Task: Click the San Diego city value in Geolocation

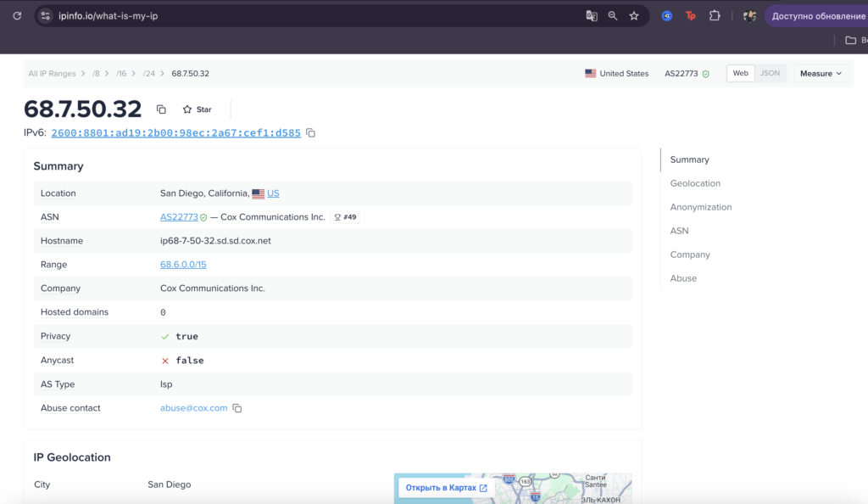Action: click(x=169, y=484)
